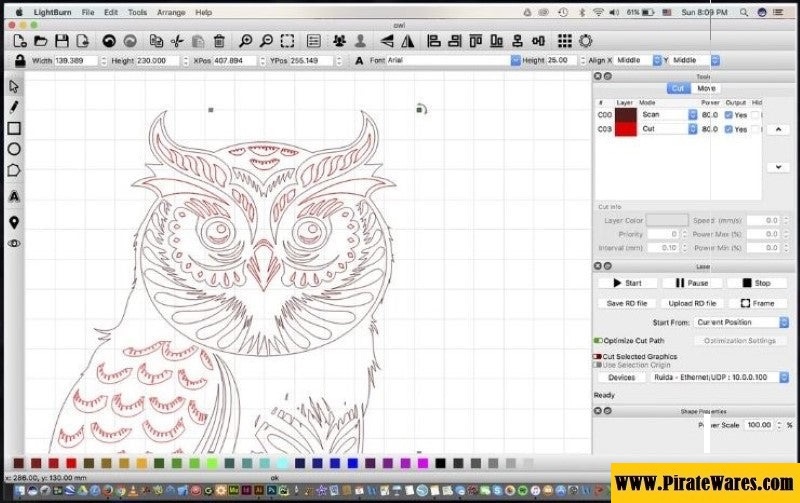
Task: Select the Rectangle shape tool
Action: 14,128
